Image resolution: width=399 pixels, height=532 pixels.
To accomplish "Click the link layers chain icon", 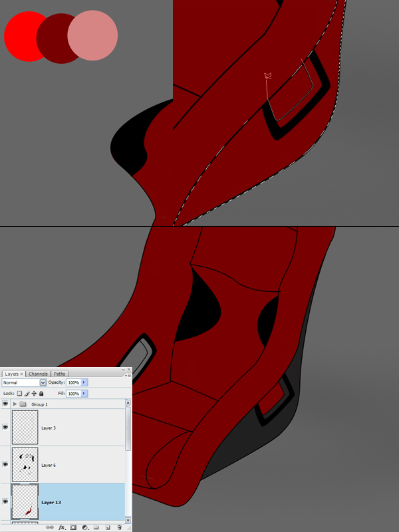I will pos(50,527).
